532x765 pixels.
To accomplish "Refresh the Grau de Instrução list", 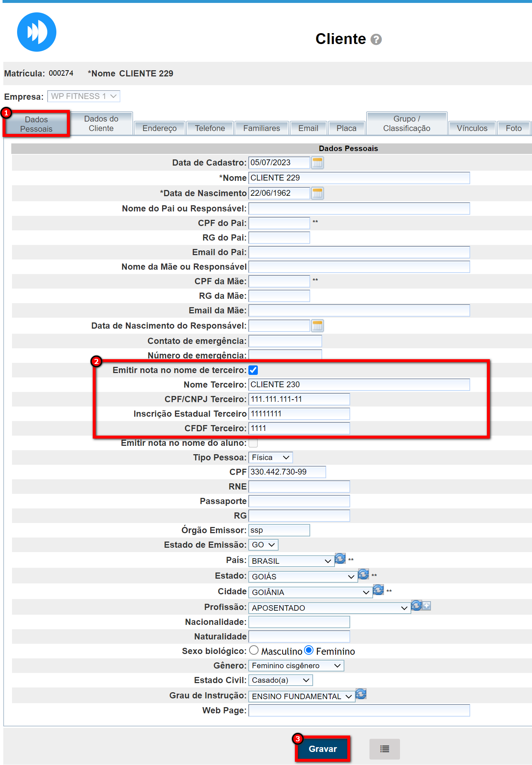I will point(361,694).
